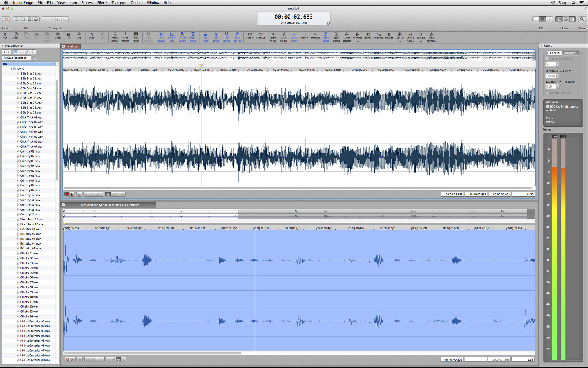Select the 8 Bit Beat 03.wav file
Image resolution: width=588 pixels, height=368 pixels.
click(x=31, y=83)
